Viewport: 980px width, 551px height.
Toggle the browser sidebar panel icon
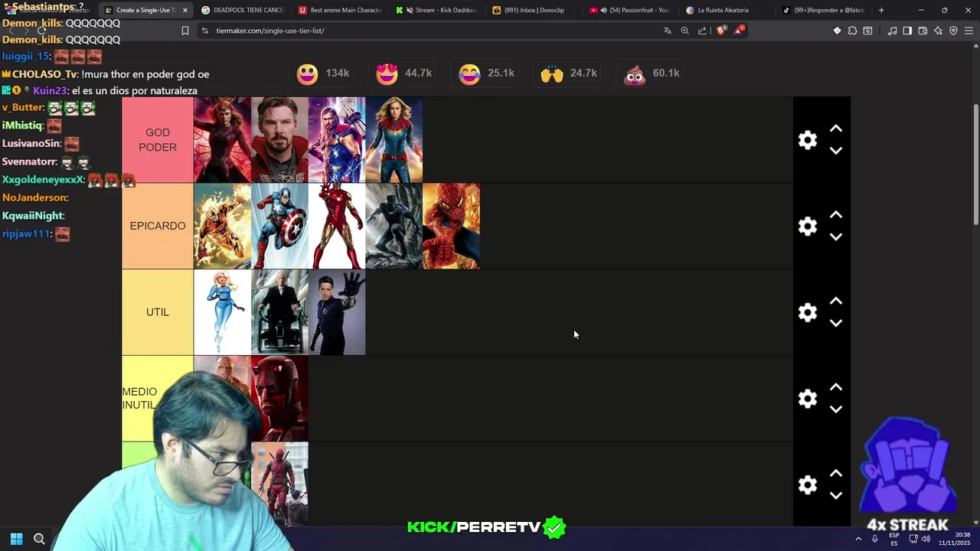(907, 31)
